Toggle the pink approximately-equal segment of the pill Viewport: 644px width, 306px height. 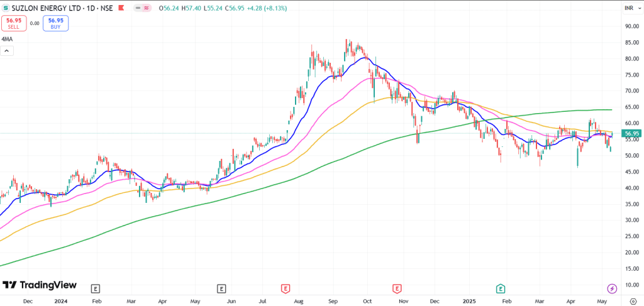[146, 8]
